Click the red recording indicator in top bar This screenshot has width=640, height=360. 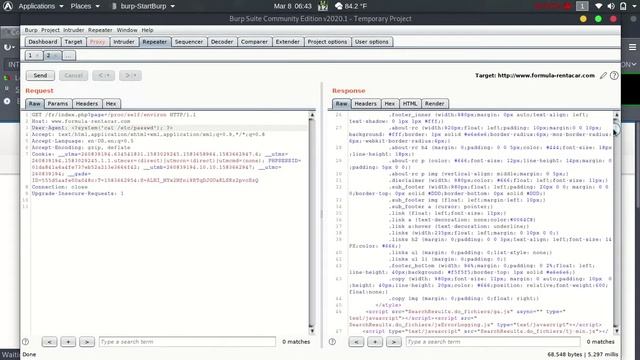[x=552, y=6]
